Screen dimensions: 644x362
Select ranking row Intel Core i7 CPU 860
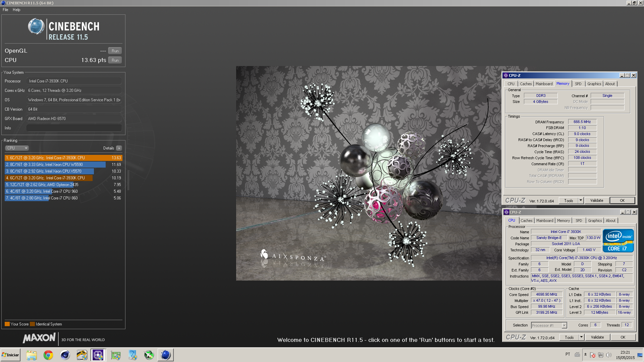pyautogui.click(x=63, y=198)
